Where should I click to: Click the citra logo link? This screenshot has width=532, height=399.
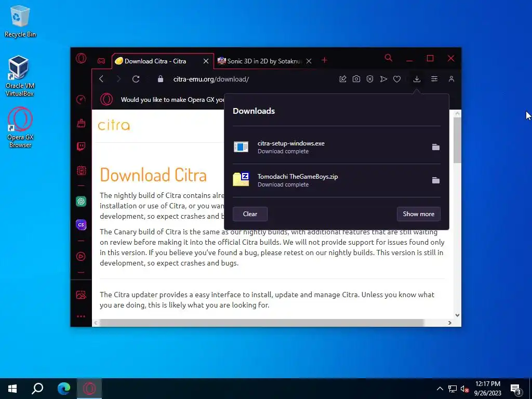pos(114,125)
